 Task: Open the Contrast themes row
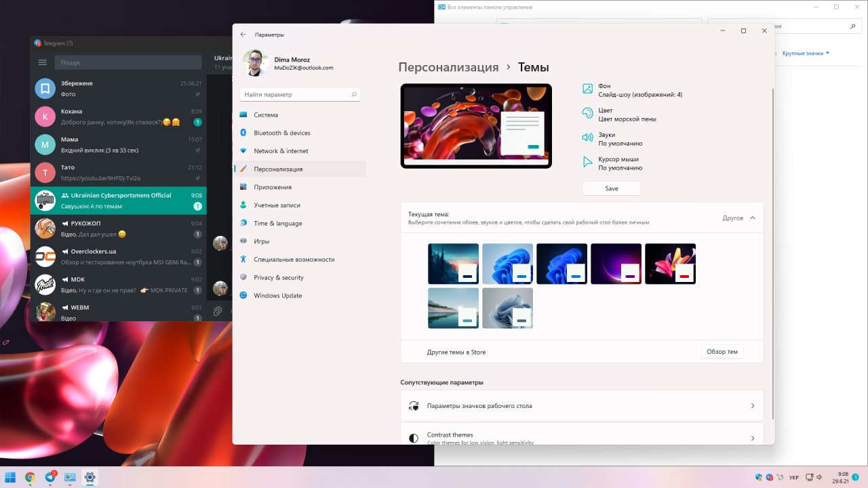pyautogui.click(x=582, y=434)
